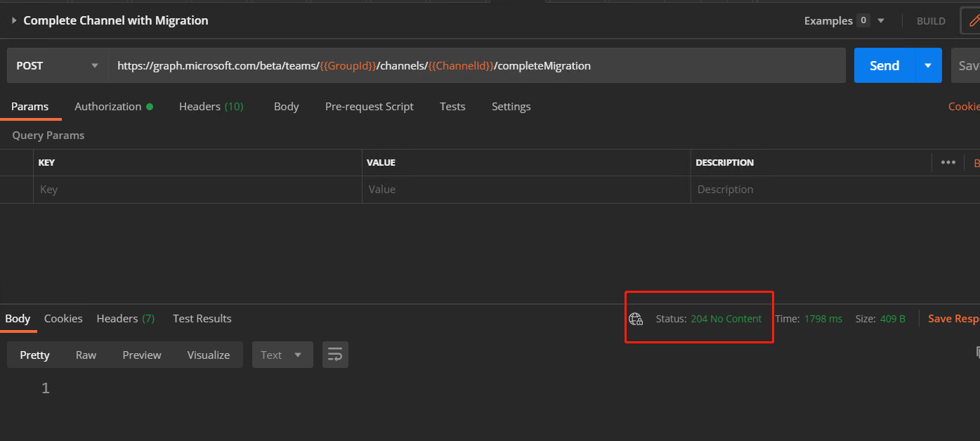The height and width of the screenshot is (441, 980).
Task: Open the request Settings tab
Action: click(x=511, y=106)
